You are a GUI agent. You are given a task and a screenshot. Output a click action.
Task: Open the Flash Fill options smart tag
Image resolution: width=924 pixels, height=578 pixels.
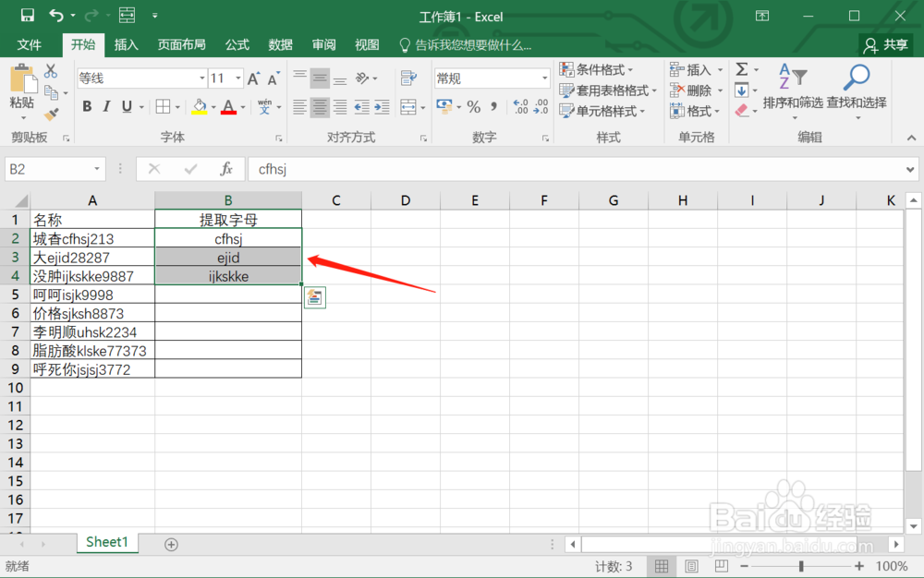pyautogui.click(x=315, y=297)
